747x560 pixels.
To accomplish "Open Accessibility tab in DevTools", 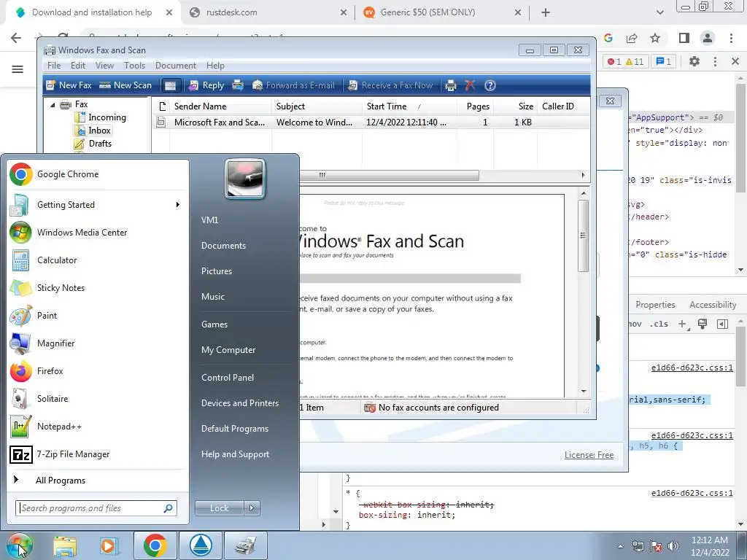I will pos(713,305).
